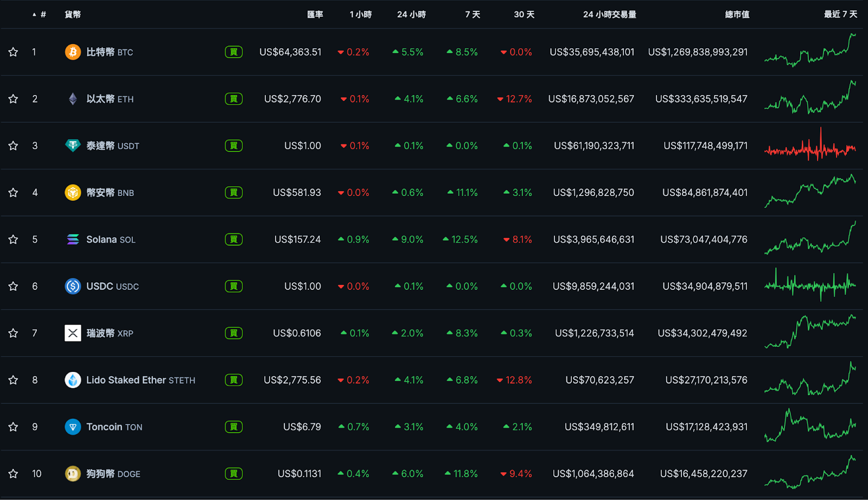Star Bitcoin BTC as favorite

[x=13, y=52]
